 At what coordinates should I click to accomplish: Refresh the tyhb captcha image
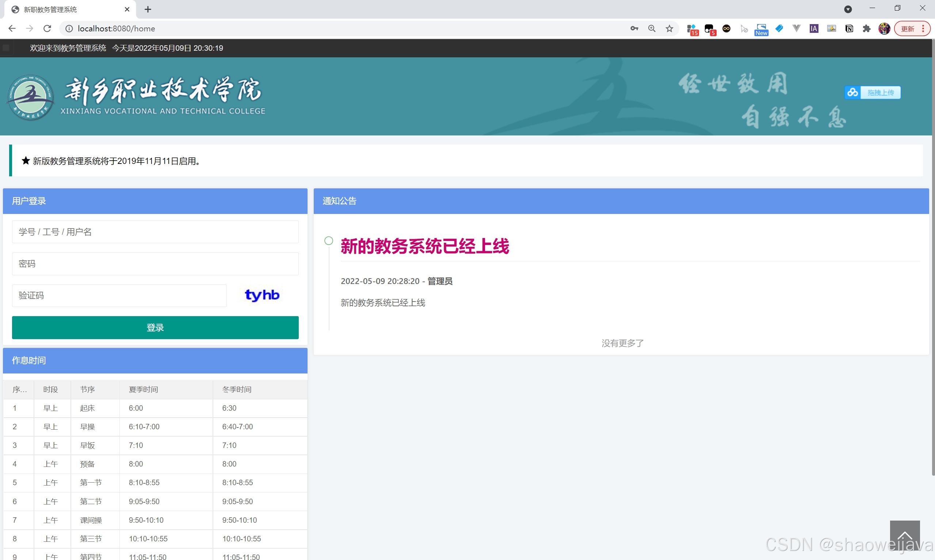pyautogui.click(x=262, y=295)
